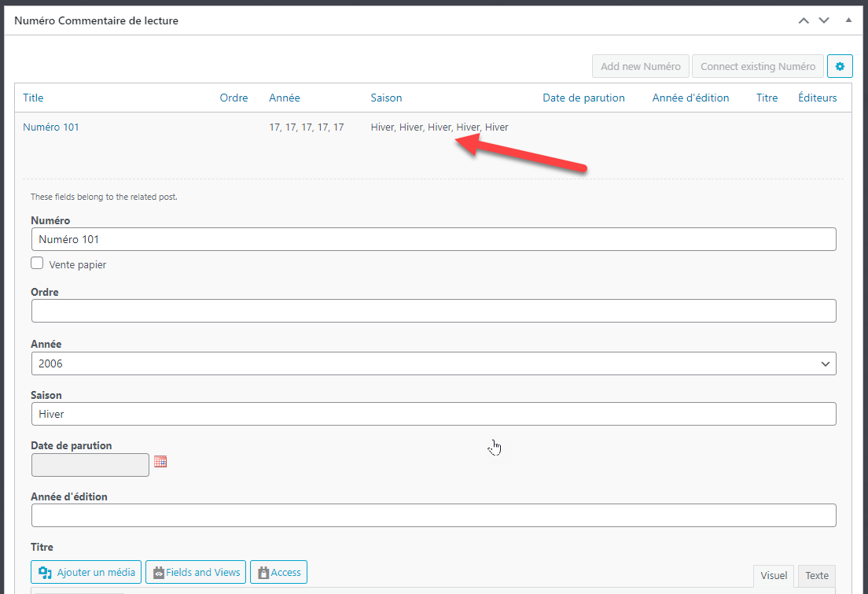Viewport: 868px width, 594px height.
Task: Open the Année dropdown showing 2006
Action: click(x=433, y=363)
